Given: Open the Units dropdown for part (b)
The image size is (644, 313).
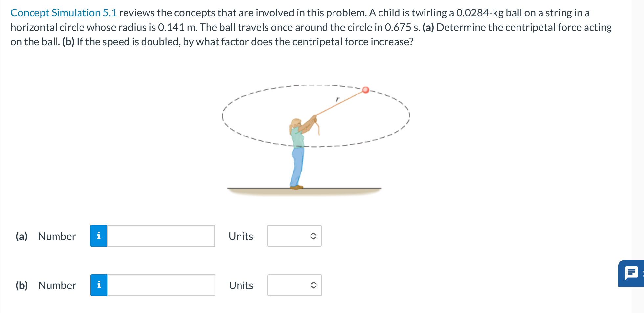Looking at the screenshot, I should point(294,285).
